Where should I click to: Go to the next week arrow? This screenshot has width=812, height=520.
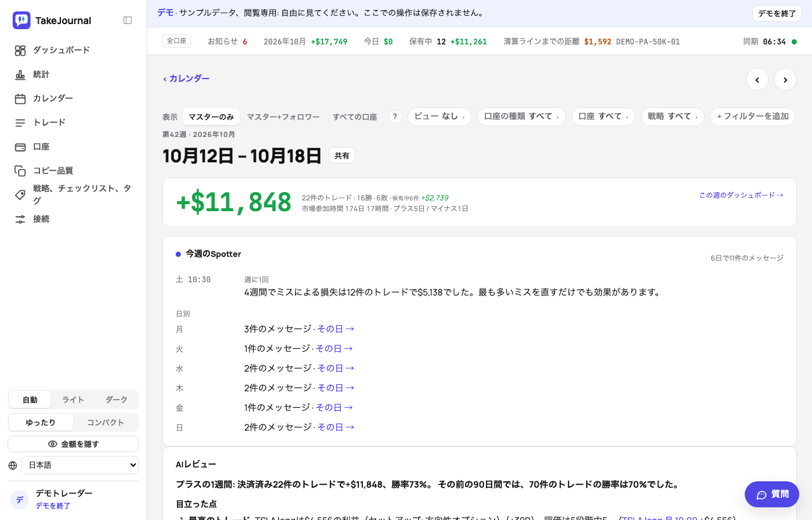[x=785, y=79]
